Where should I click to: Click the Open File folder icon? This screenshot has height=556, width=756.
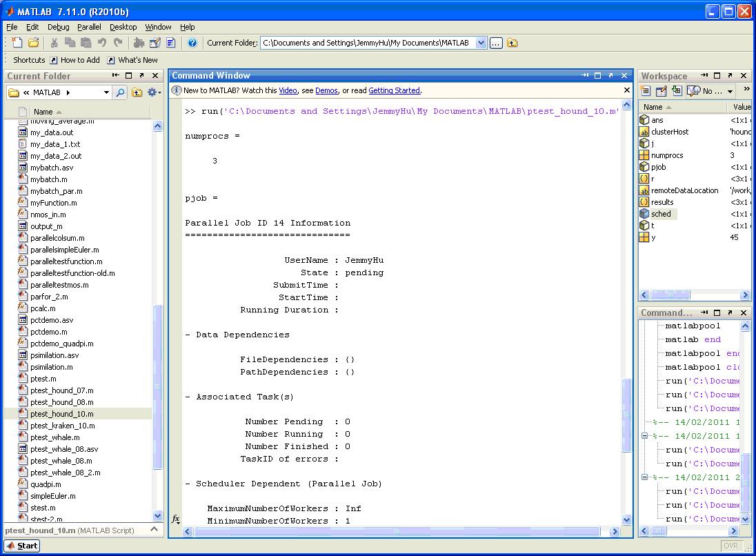[x=33, y=43]
